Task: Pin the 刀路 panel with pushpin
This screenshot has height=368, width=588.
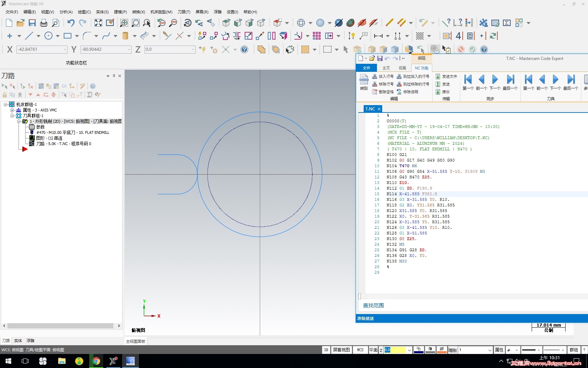Action: point(114,76)
